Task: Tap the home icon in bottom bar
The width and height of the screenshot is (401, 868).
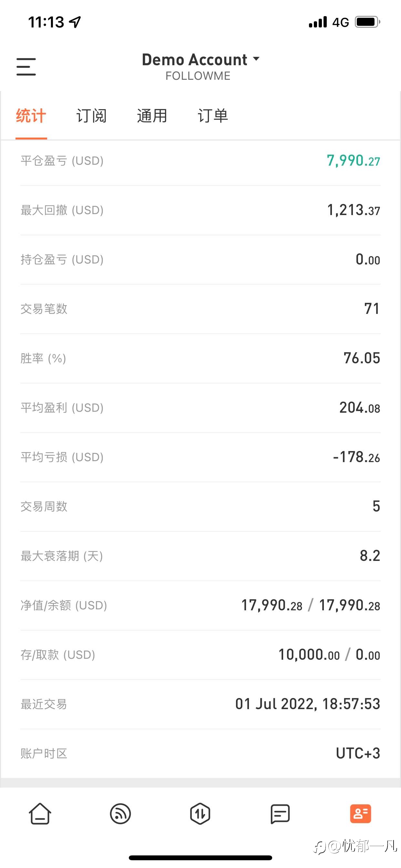Action: point(40,814)
